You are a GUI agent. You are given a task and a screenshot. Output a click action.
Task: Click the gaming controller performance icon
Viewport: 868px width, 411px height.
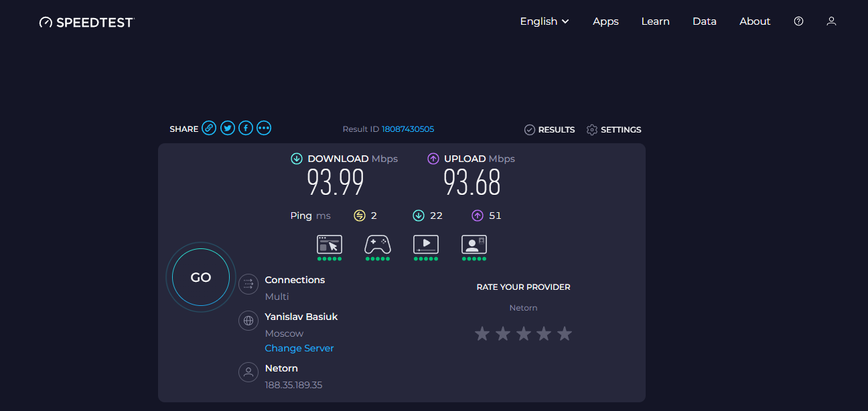[378, 245]
